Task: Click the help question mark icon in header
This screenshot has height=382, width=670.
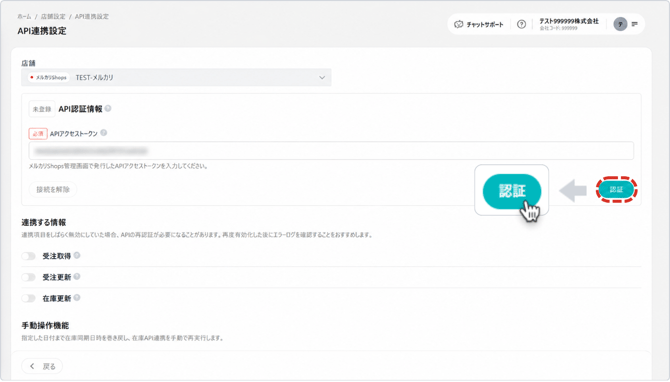Action: [521, 24]
